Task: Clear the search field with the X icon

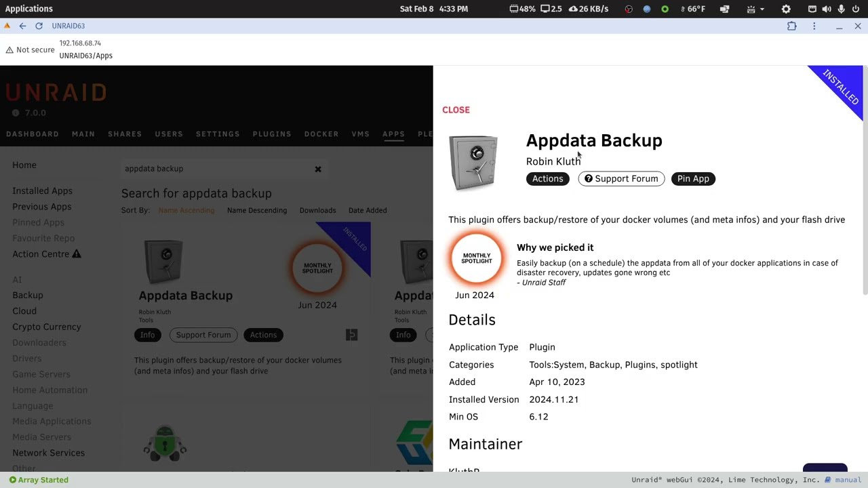Action: 318,169
